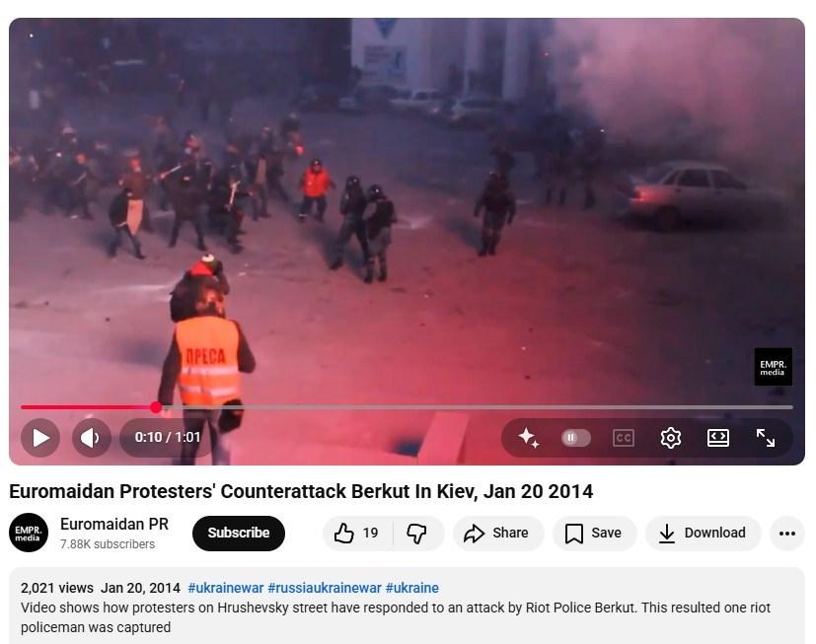Seek to the middle of progress bar
This screenshot has height=644, width=816.
click(x=407, y=407)
